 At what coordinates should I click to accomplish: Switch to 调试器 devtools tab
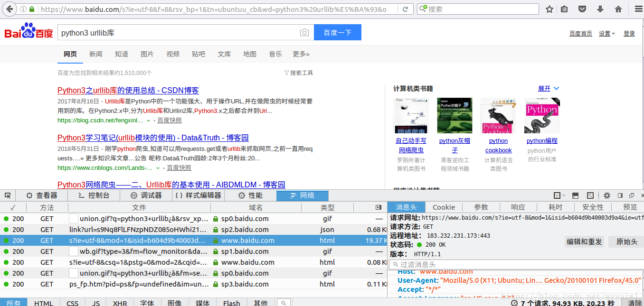coord(147,195)
